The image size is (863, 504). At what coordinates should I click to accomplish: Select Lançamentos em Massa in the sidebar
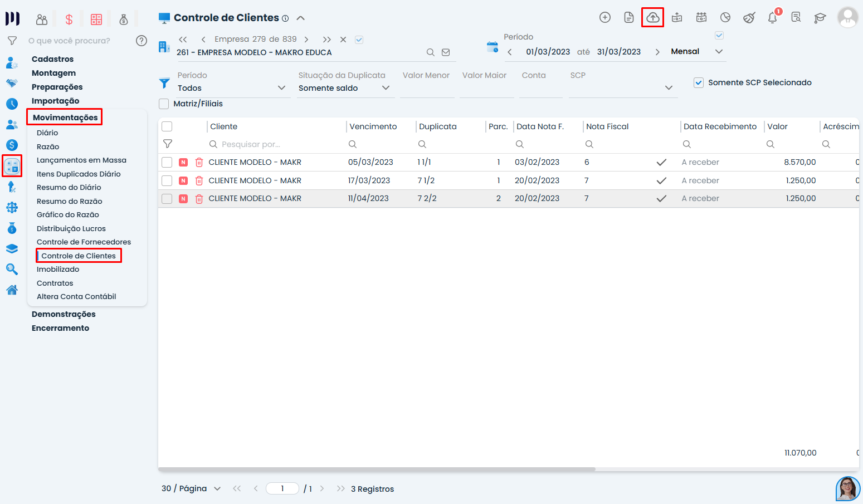(x=81, y=160)
